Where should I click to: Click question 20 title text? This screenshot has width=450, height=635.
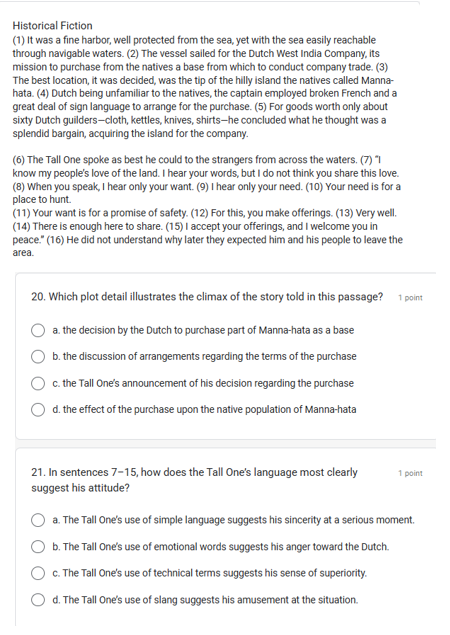pyautogui.click(x=207, y=297)
